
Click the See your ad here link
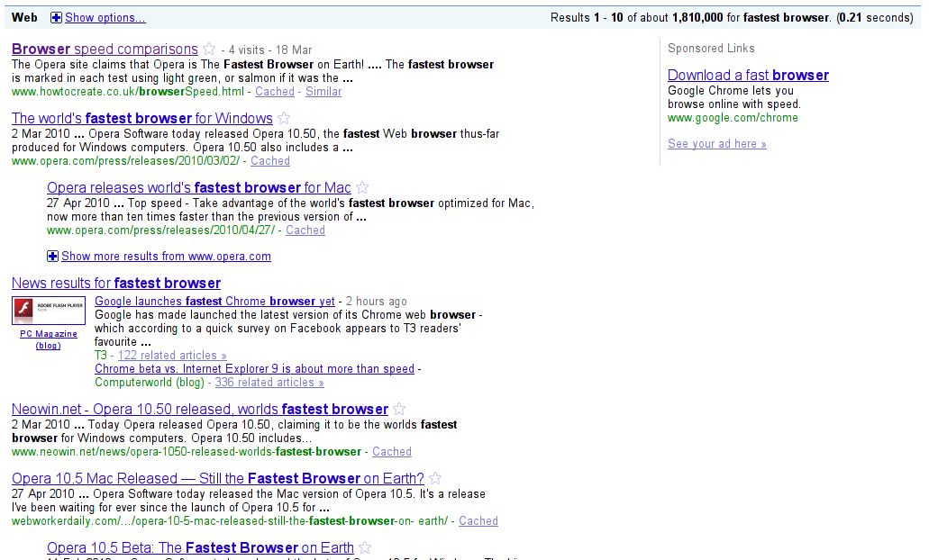[x=717, y=144]
